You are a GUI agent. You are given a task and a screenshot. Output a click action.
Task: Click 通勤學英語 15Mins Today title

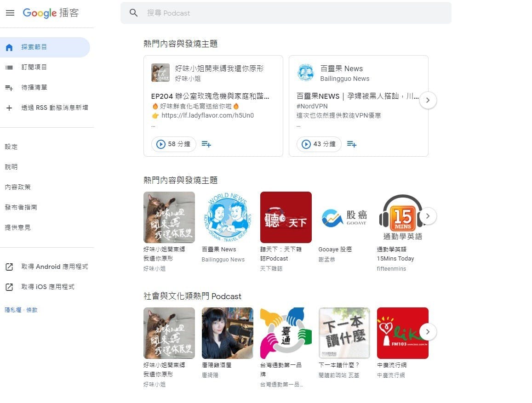pyautogui.click(x=395, y=254)
